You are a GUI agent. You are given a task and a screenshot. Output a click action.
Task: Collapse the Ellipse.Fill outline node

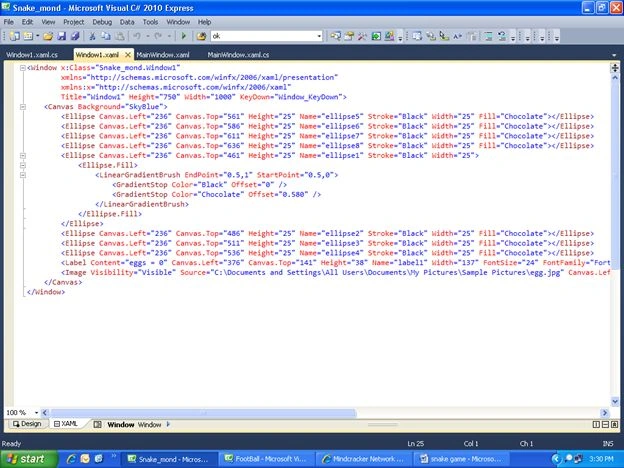[x=23, y=165]
